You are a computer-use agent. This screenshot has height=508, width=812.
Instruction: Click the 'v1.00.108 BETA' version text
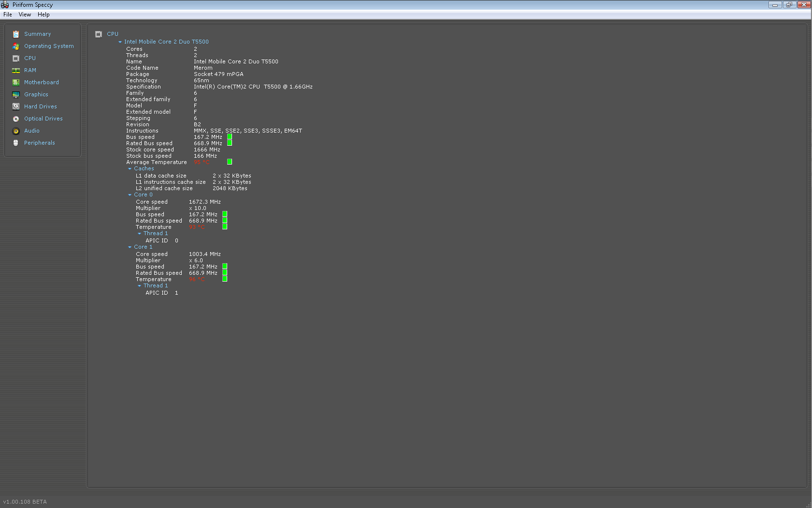point(25,502)
